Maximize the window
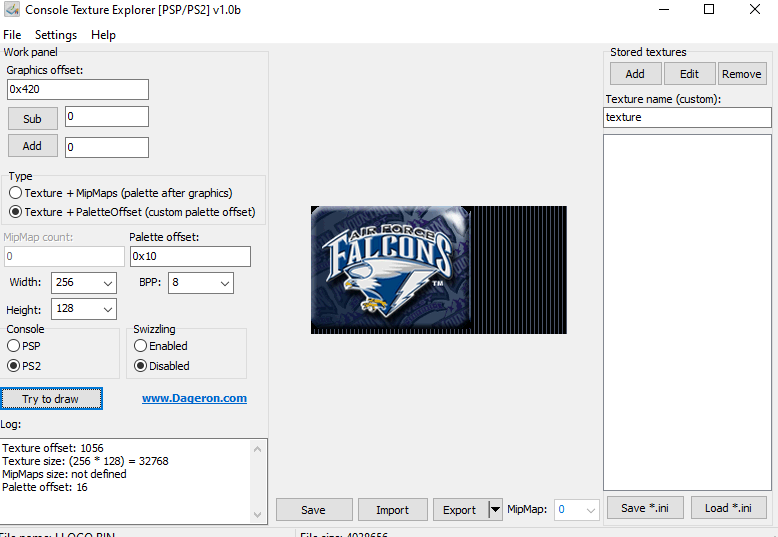This screenshot has width=778, height=537. (x=709, y=9)
